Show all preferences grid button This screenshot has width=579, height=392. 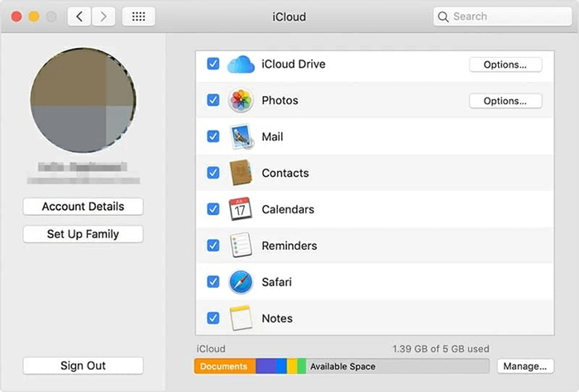click(x=138, y=17)
